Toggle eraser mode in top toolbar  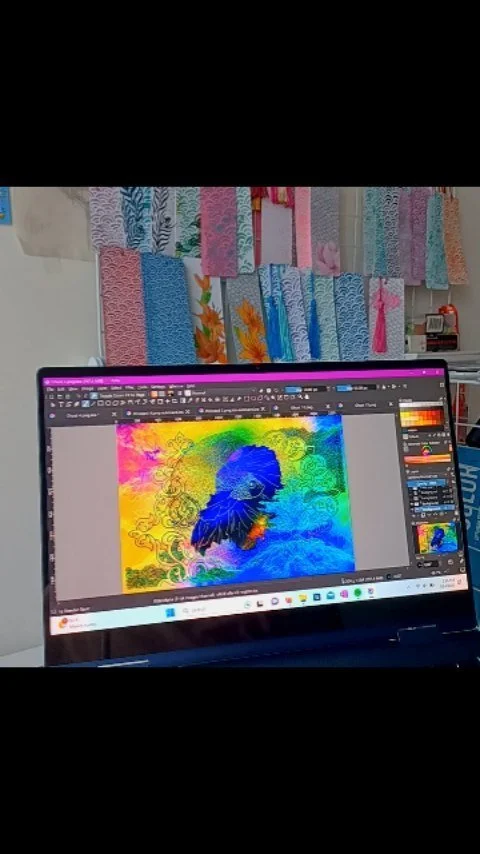261,391
